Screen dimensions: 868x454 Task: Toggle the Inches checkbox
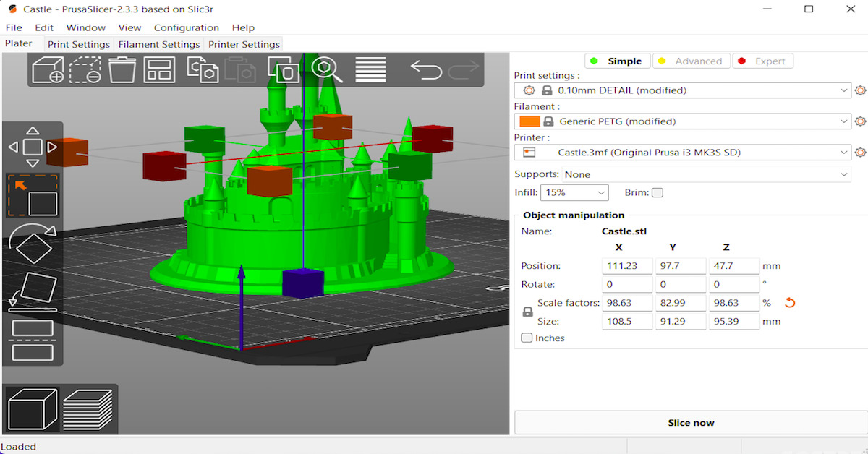[527, 338]
